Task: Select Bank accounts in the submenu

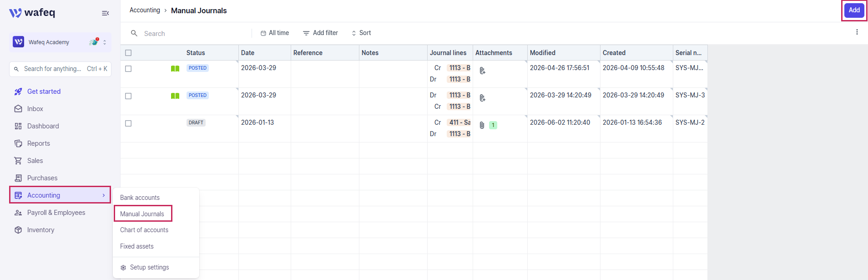Action: [x=140, y=198]
